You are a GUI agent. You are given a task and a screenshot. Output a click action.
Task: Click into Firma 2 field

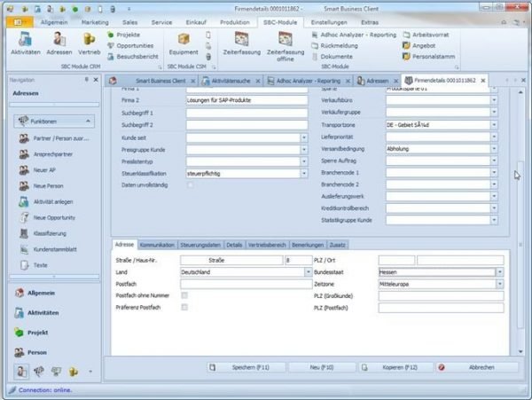246,100
